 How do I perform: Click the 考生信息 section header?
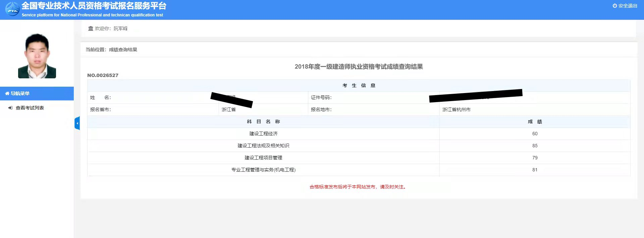[x=359, y=85]
